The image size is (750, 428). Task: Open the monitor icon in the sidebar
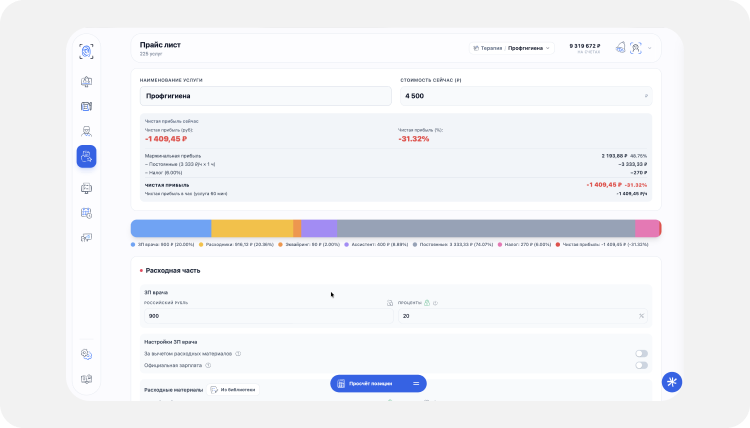click(86, 188)
